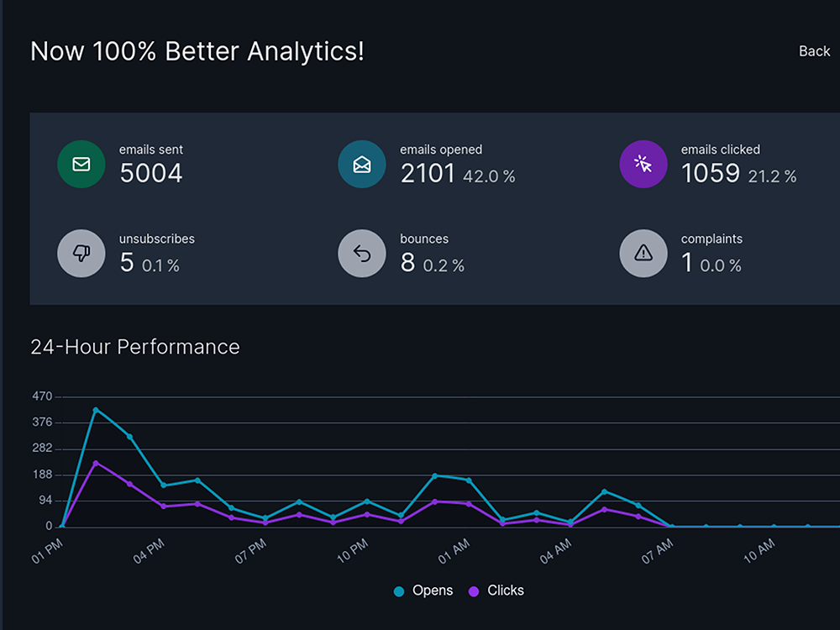Click the Now 100% Better Analytics title

tap(197, 51)
